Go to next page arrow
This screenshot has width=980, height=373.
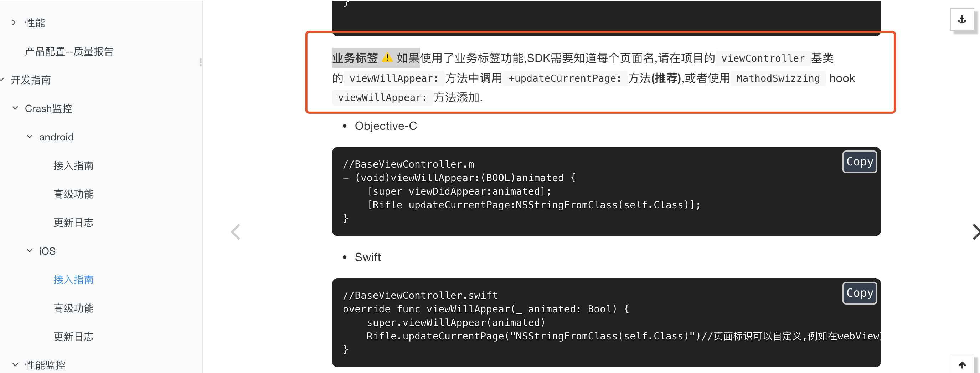[975, 232]
